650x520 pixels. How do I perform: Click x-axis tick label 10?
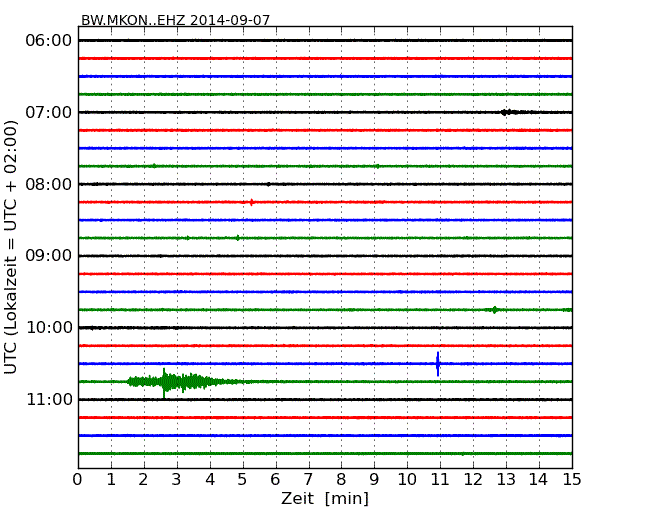click(407, 479)
